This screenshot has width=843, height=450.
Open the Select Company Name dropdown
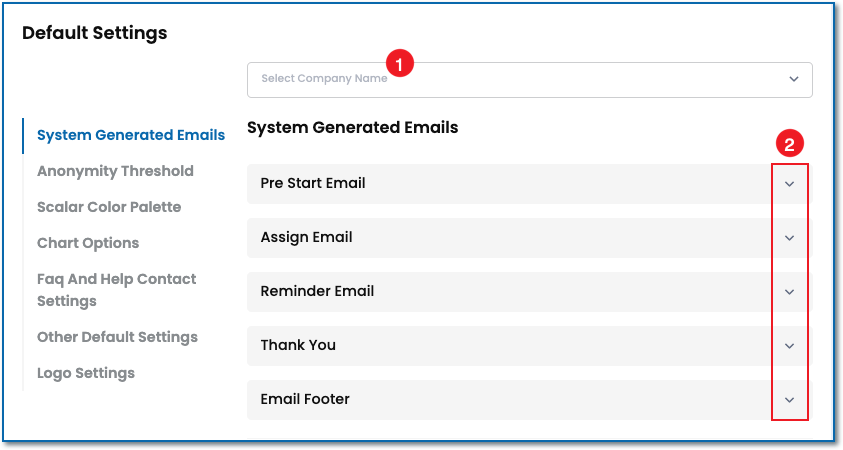point(528,80)
